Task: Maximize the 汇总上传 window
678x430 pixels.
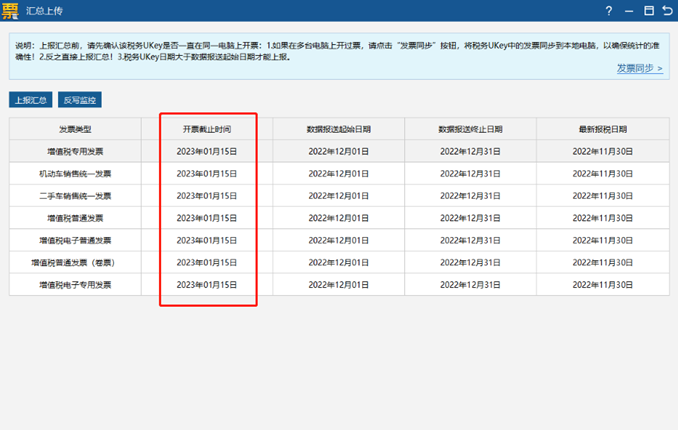Action: click(649, 11)
